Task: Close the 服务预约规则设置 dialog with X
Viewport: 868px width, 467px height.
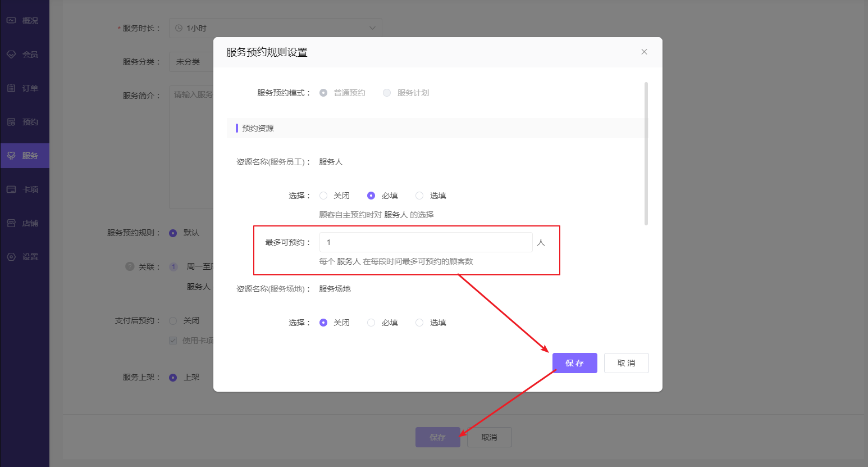Action: coord(644,52)
